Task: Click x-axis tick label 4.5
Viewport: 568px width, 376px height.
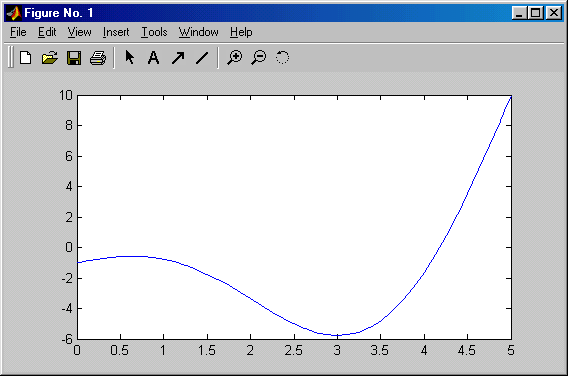Action: [467, 351]
